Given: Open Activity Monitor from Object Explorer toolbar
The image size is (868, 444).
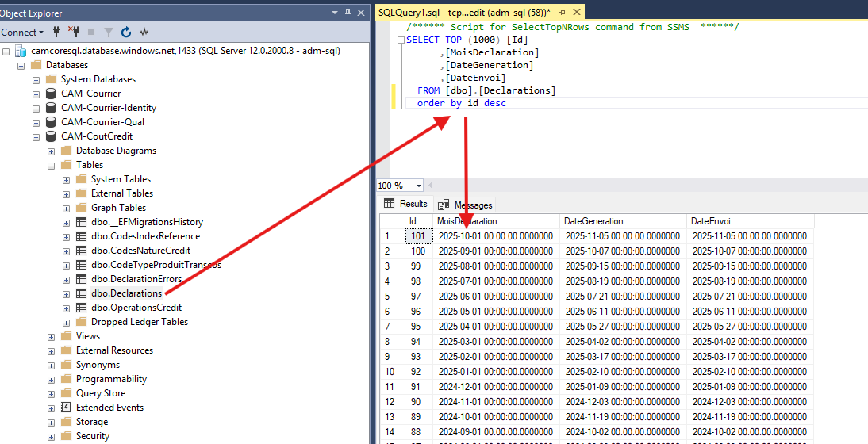Looking at the screenshot, I should click(x=144, y=33).
